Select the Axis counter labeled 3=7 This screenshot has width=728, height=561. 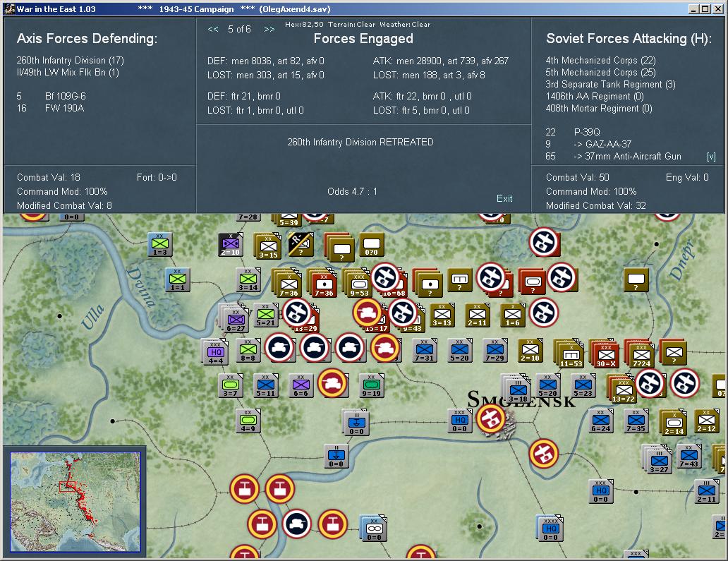coord(230,386)
